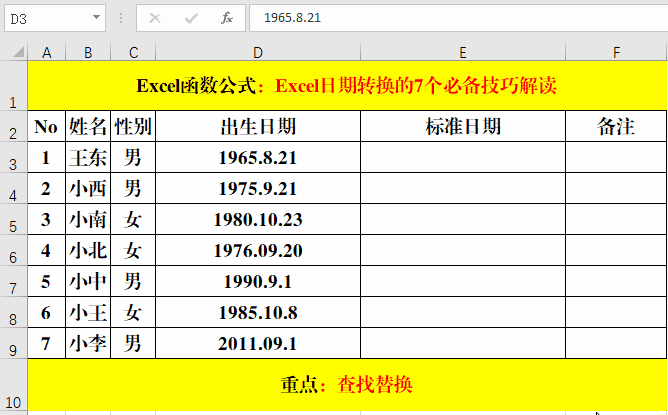Click the No cell '5' for 小中
Viewport: 668px width, 415px height.
pyautogui.click(x=46, y=282)
